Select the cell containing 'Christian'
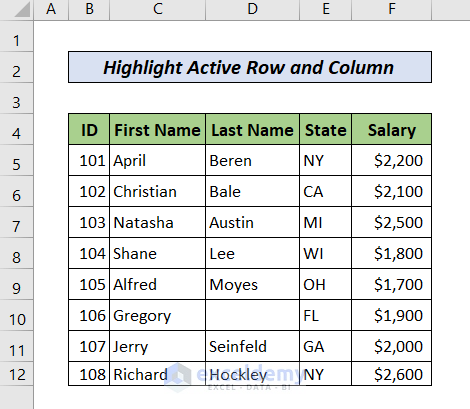470x409 pixels. coord(158,191)
